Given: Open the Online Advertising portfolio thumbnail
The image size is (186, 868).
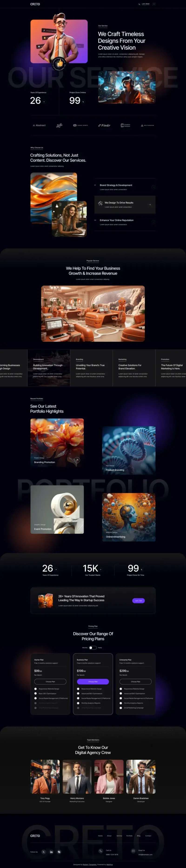Looking at the screenshot, I should pyautogui.click(x=129, y=517).
